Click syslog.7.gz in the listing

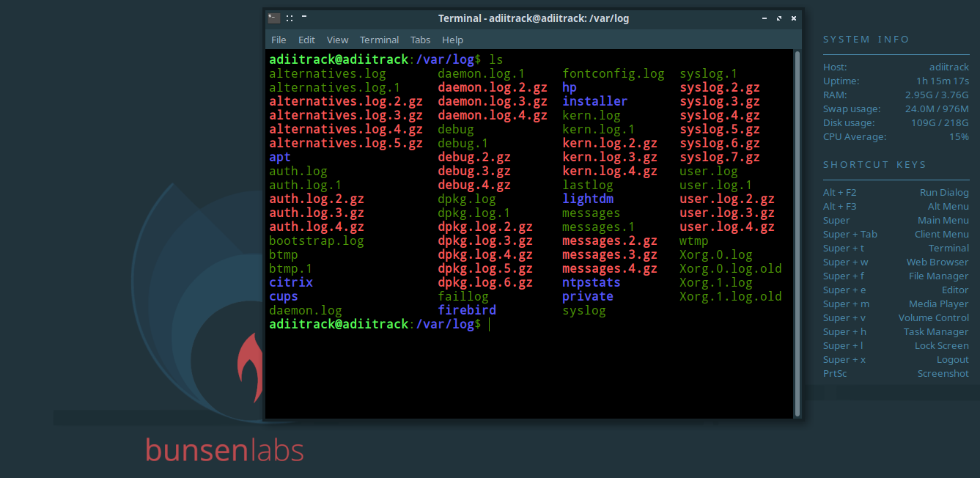719,157
